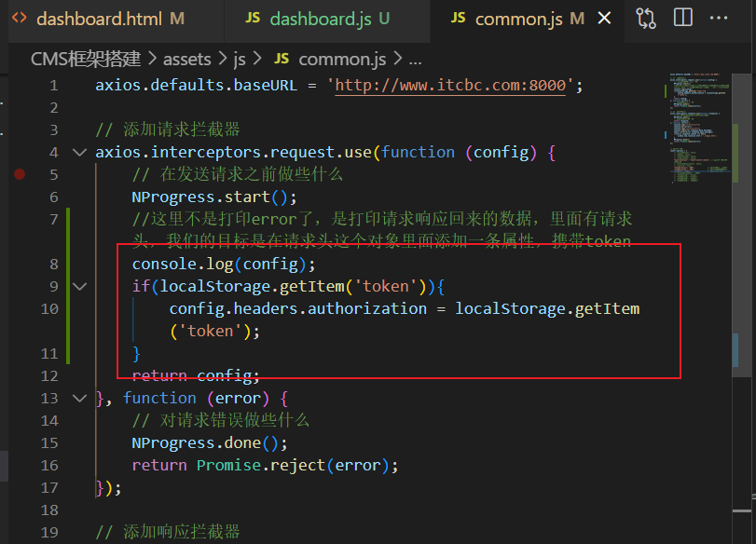
Task: Click line number 19 in gutter
Action: coord(49,533)
